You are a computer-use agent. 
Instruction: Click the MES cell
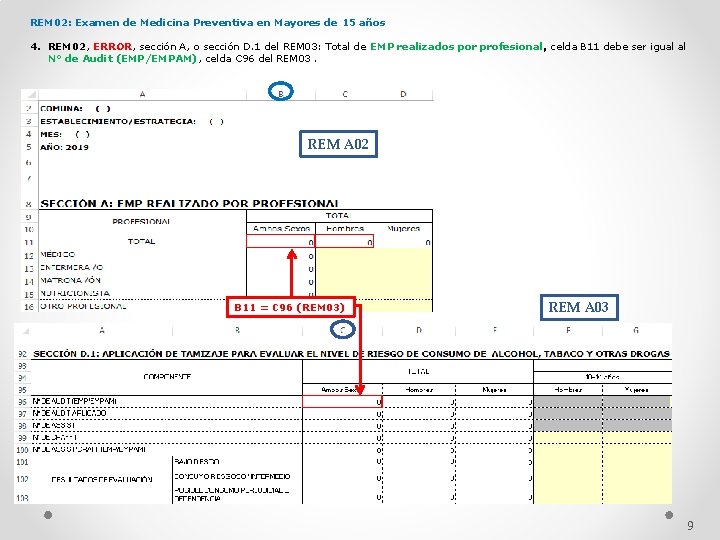point(65,135)
